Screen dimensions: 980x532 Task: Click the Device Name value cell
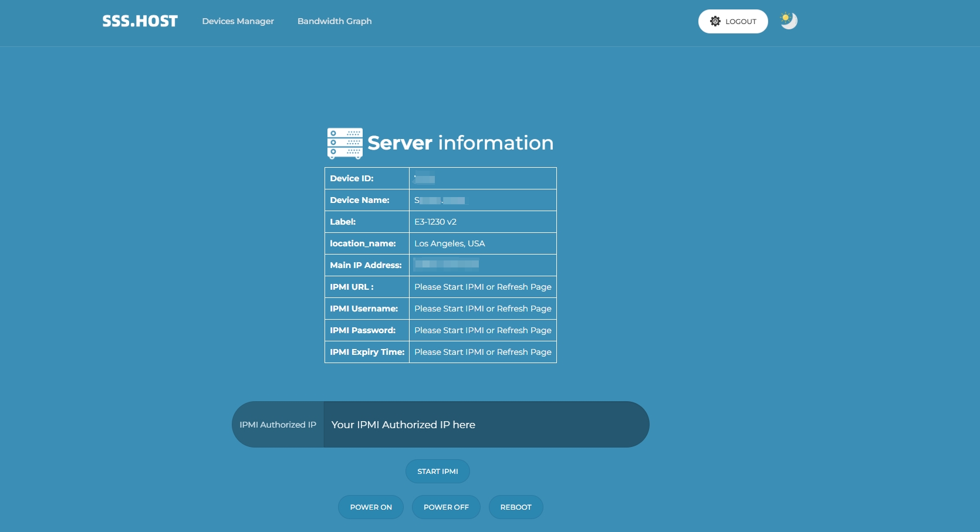tap(483, 200)
